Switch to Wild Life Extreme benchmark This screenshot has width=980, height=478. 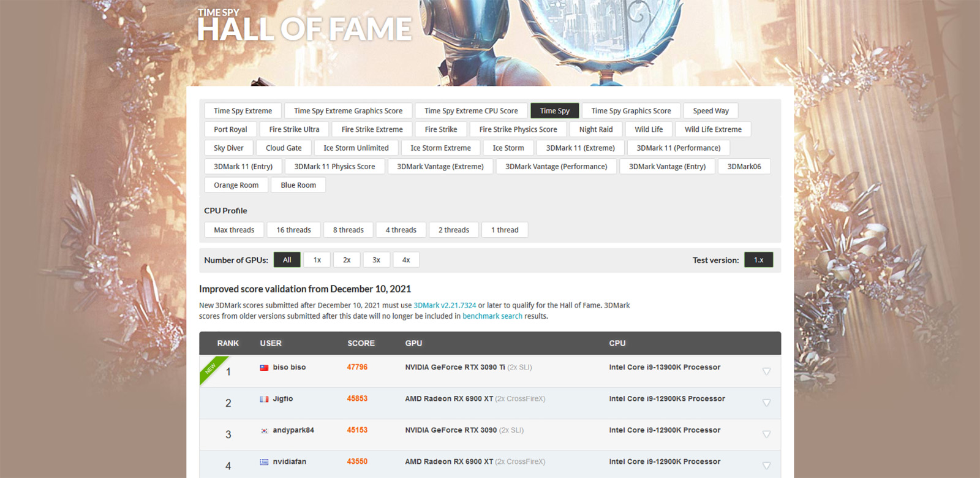point(713,129)
